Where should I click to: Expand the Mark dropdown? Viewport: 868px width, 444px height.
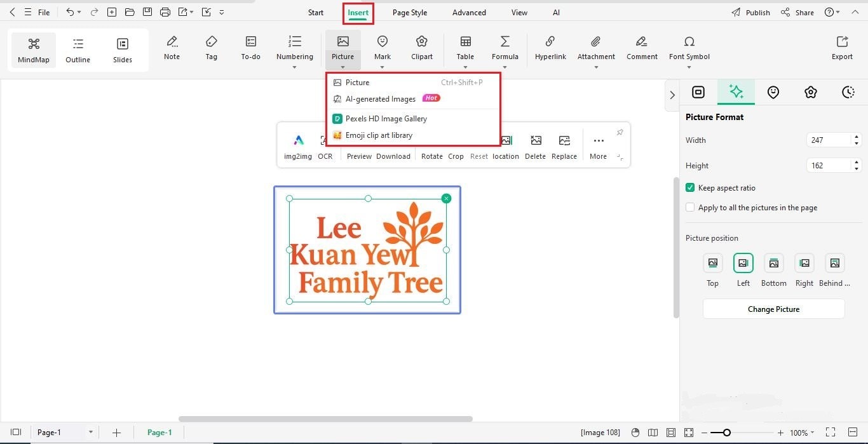[383, 67]
